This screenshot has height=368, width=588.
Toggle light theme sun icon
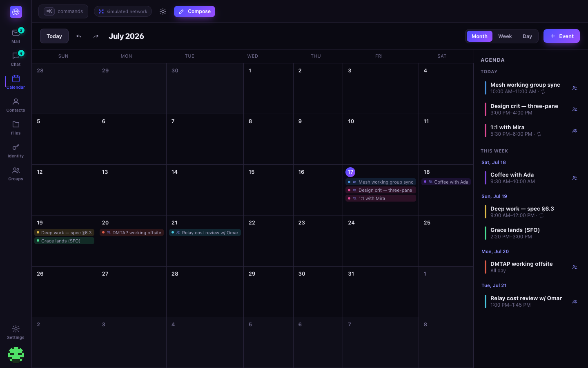[163, 11]
